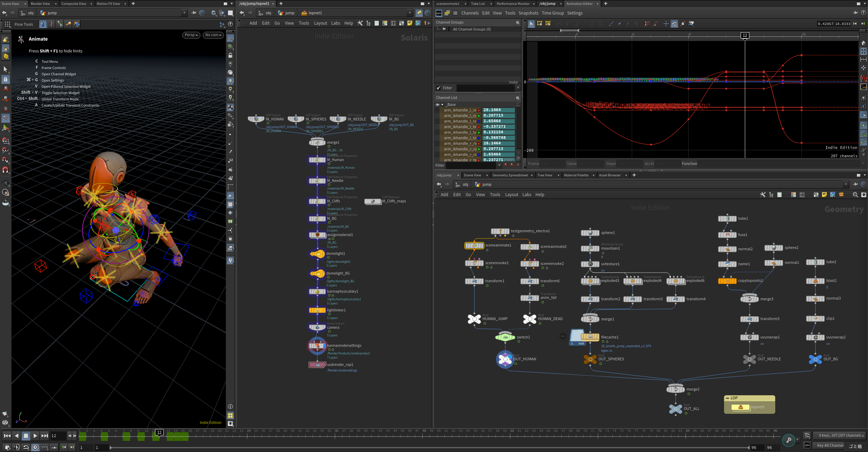This screenshot has width=868, height=452.
Task: Jump to the first frame in playbar
Action: click(x=7, y=436)
